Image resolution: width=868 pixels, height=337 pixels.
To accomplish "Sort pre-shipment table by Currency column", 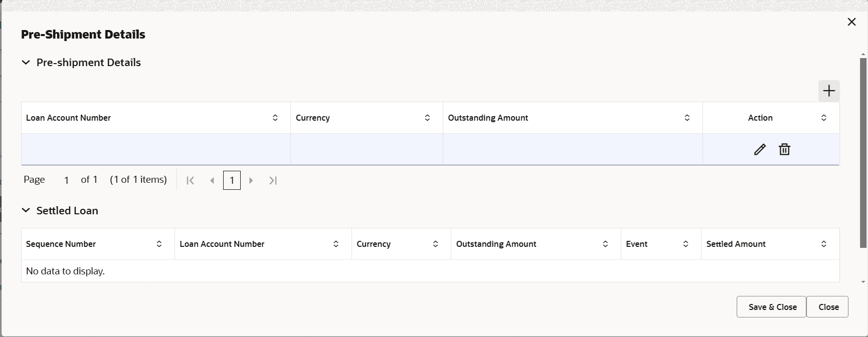I will pyautogui.click(x=427, y=118).
